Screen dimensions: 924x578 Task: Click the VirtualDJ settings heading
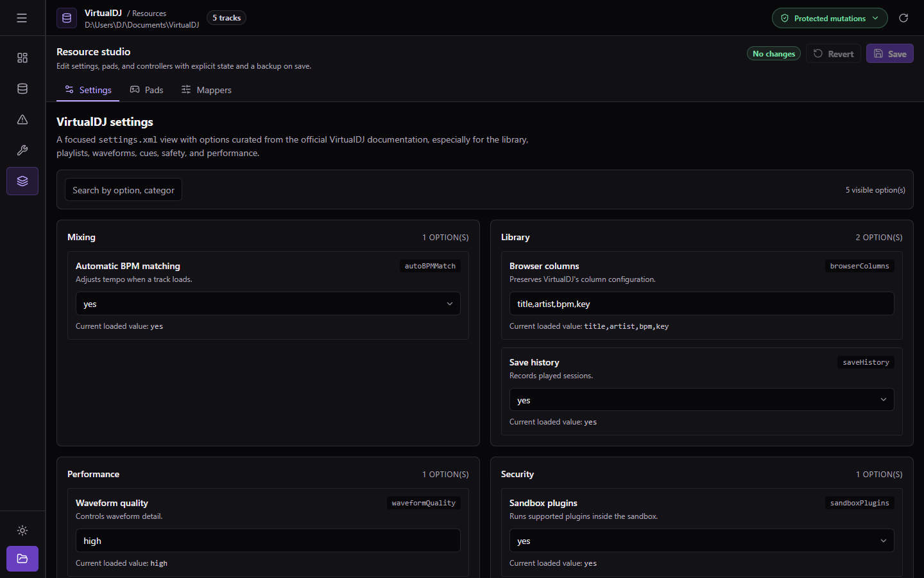[105, 122]
